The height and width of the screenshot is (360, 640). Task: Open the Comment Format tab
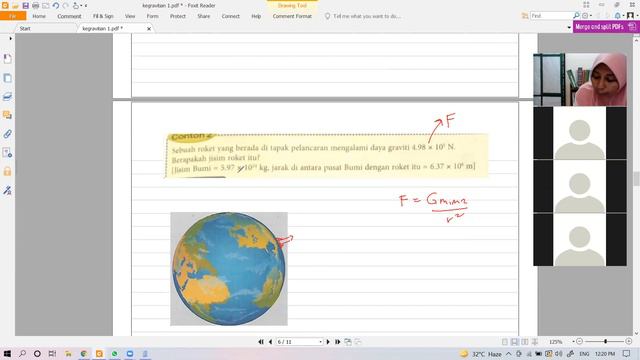pos(292,16)
